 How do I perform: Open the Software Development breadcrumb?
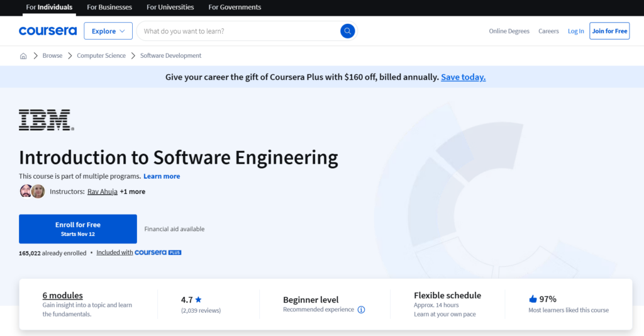point(170,55)
